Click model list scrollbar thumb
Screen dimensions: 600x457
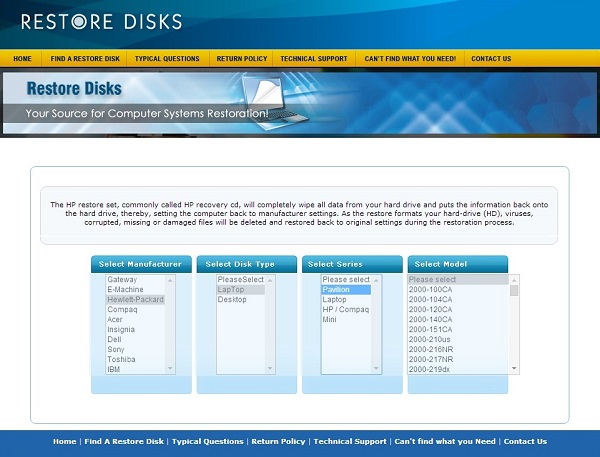tap(514, 291)
